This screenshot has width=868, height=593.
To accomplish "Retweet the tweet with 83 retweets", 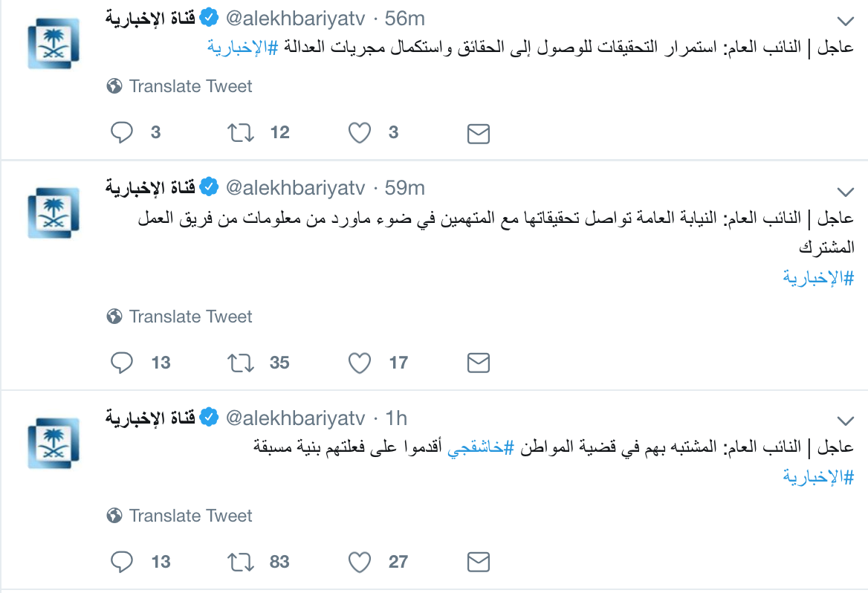I will 241,562.
